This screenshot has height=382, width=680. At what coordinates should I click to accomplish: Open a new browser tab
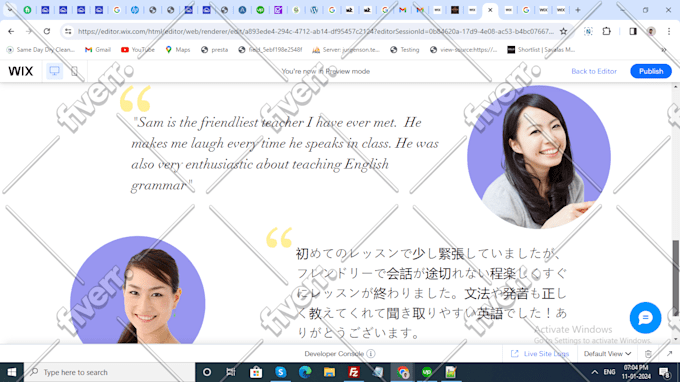pos(578,10)
